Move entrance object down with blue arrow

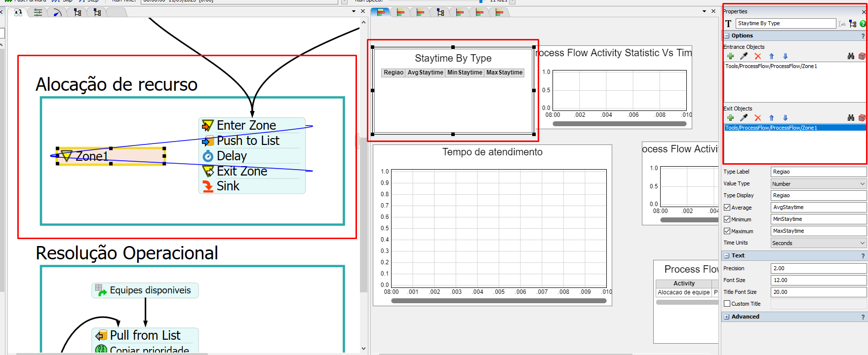(786, 56)
